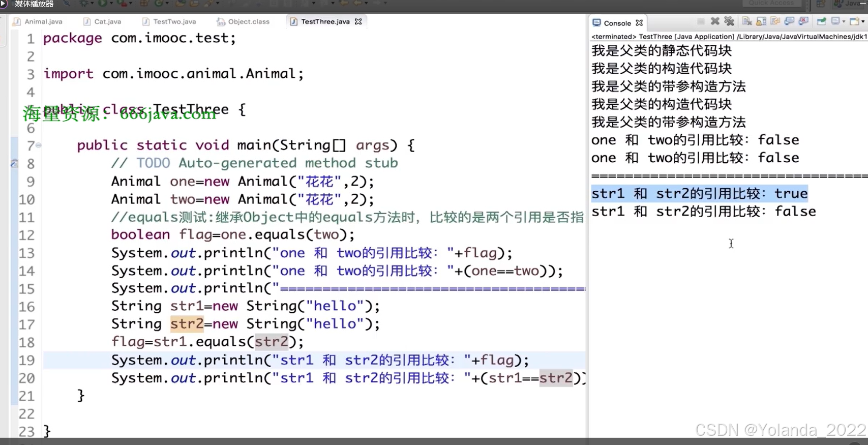Click highlighted 'str2' variable on line 17
Screen dimensions: 868x445
pyautogui.click(x=187, y=324)
